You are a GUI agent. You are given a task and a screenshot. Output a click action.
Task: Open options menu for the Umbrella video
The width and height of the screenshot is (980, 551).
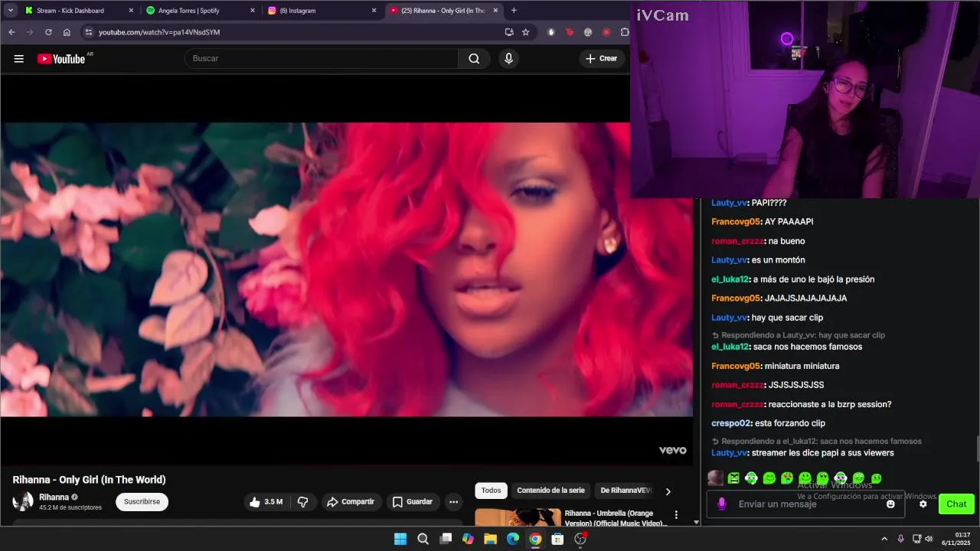(x=676, y=515)
